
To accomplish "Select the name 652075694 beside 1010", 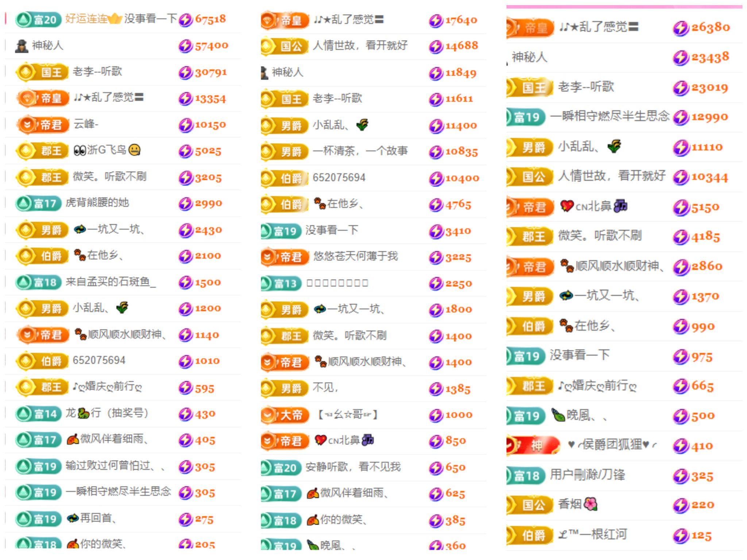I will [x=99, y=360].
